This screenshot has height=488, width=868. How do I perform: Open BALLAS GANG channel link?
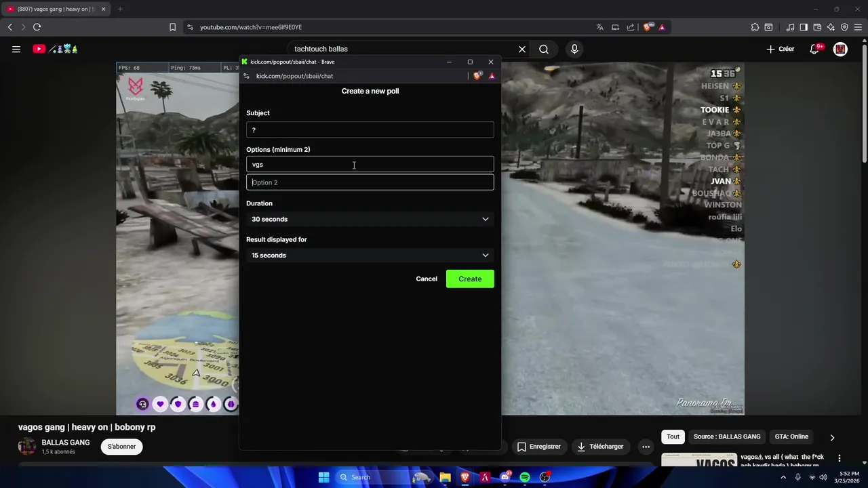[66, 443]
